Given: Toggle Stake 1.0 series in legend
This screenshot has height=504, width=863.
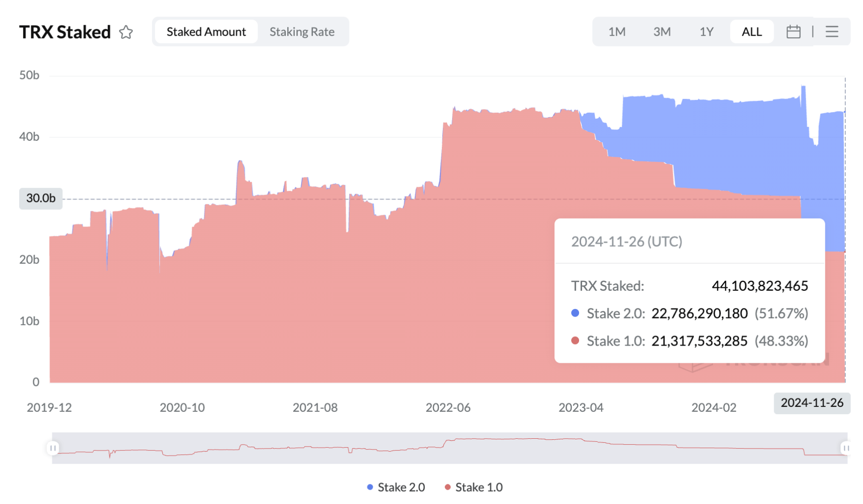Looking at the screenshot, I should pos(474,487).
